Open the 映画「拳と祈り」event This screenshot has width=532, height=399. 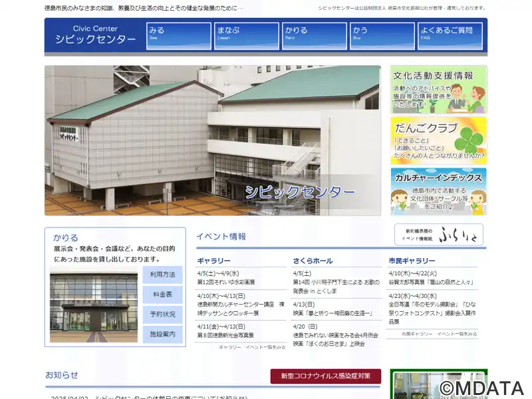[x=333, y=313]
